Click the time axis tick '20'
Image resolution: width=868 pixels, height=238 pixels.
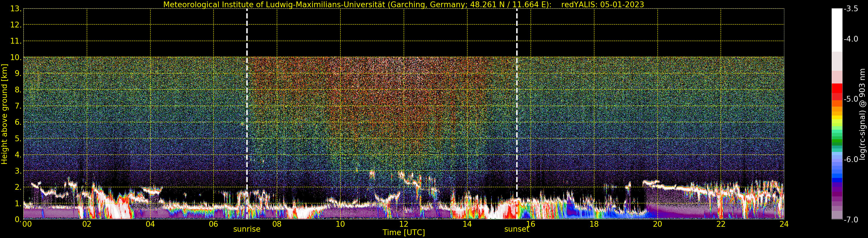pos(657,224)
